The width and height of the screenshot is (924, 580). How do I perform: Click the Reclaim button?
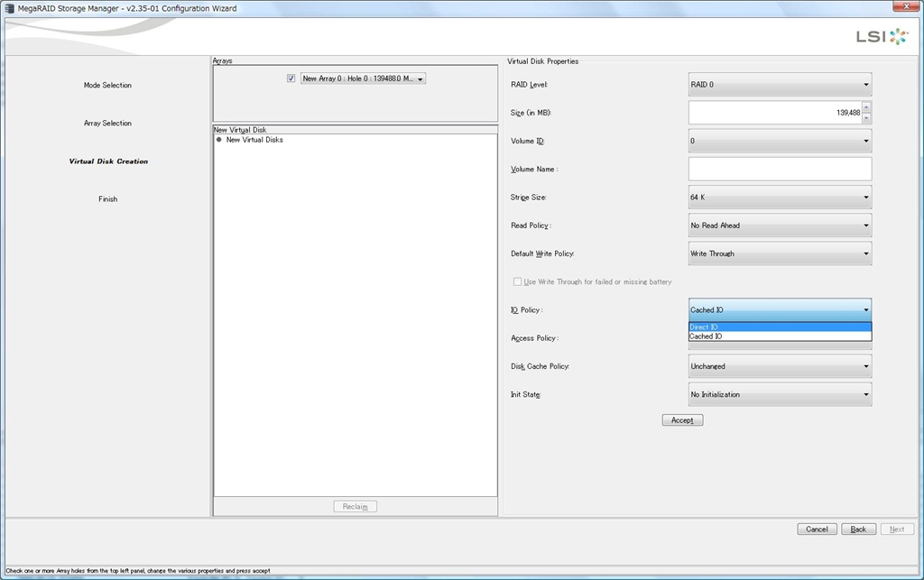tap(355, 506)
